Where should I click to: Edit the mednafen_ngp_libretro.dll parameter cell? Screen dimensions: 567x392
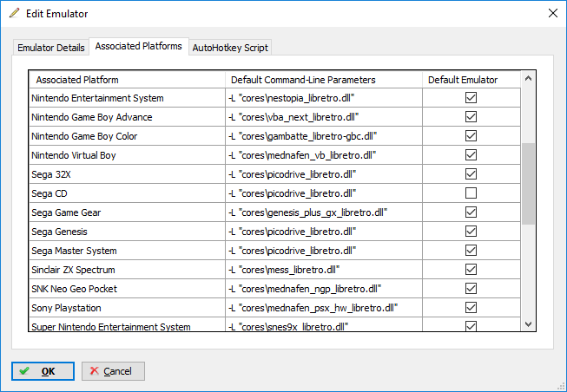point(324,289)
